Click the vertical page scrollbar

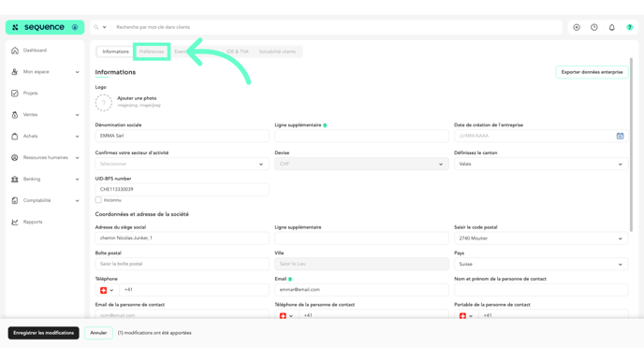[x=631, y=144]
